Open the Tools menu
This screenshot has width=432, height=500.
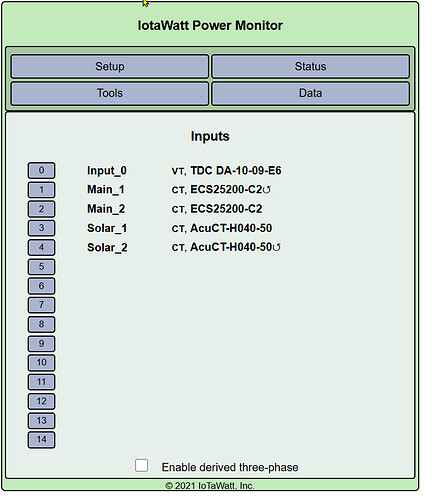[110, 93]
